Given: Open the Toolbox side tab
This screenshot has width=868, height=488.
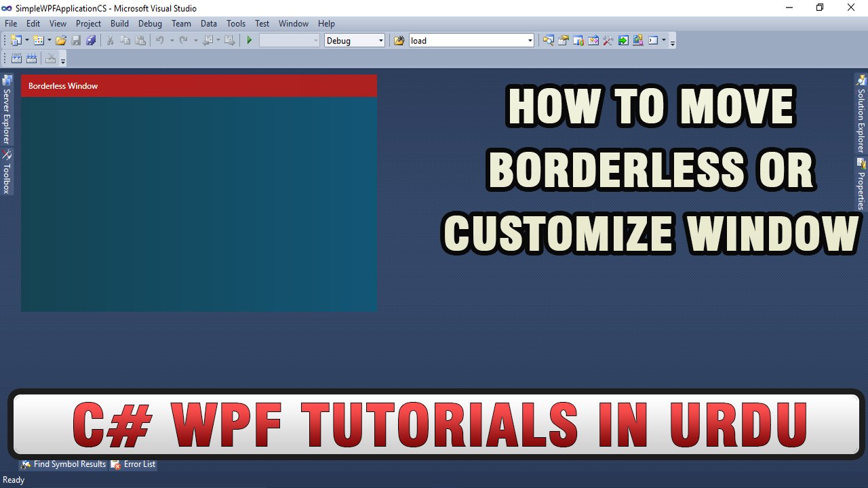Looking at the screenshot, I should [7, 171].
